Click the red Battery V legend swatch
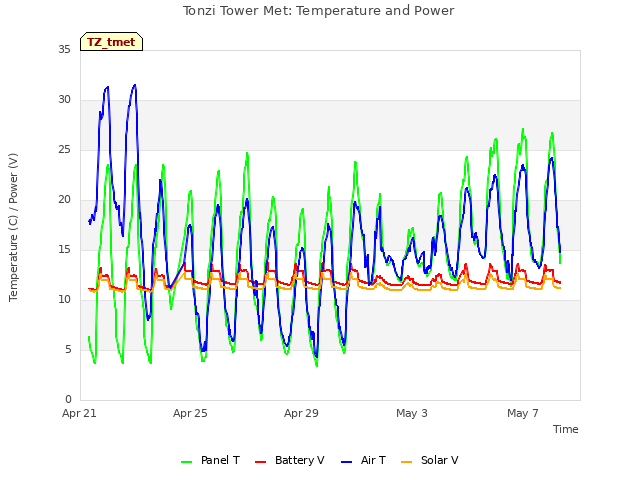This screenshot has width=640, height=480. 260,462
